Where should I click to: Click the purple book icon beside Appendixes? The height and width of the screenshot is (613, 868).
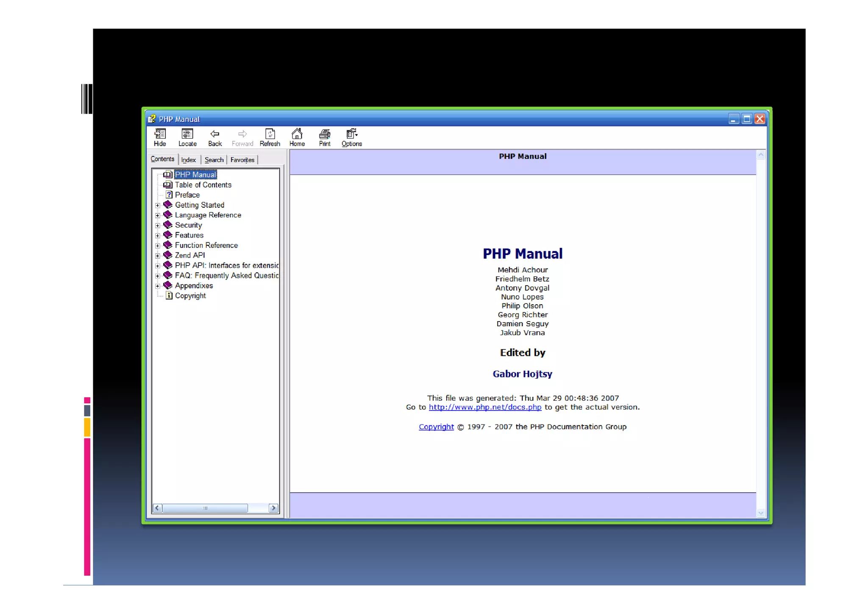click(x=168, y=286)
